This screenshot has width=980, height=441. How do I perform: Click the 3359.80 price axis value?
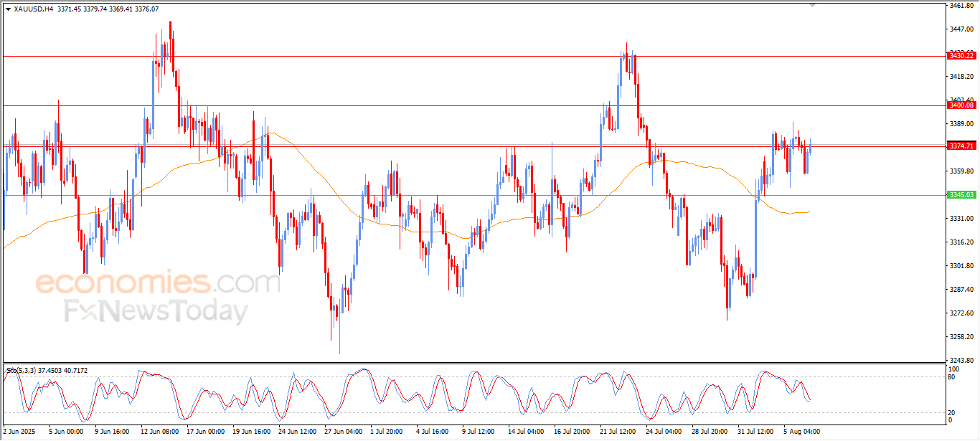click(961, 171)
